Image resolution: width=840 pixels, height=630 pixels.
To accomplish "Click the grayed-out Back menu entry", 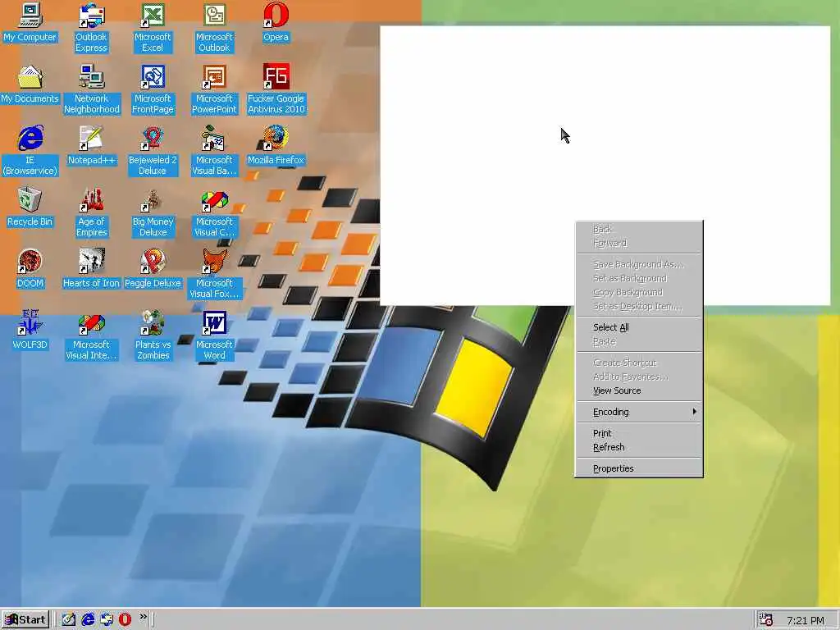I will click(x=639, y=229).
